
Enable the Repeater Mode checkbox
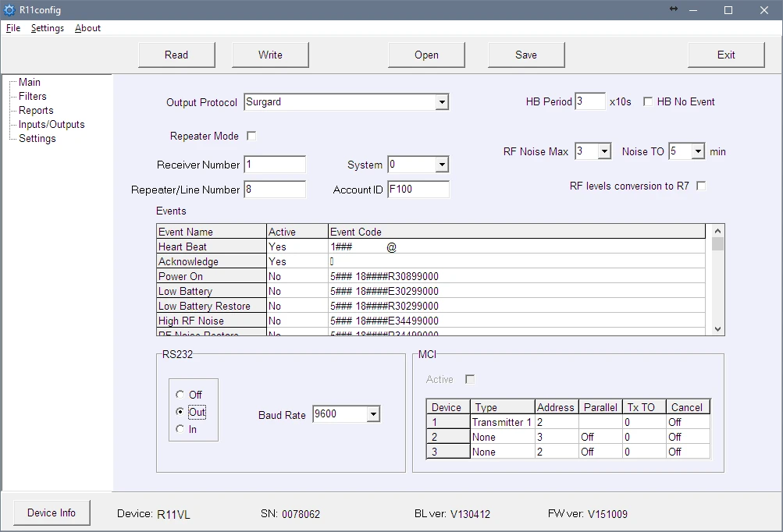click(x=251, y=135)
